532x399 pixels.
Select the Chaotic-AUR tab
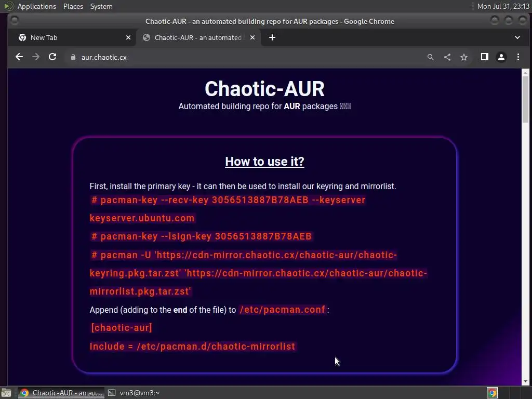(198, 37)
